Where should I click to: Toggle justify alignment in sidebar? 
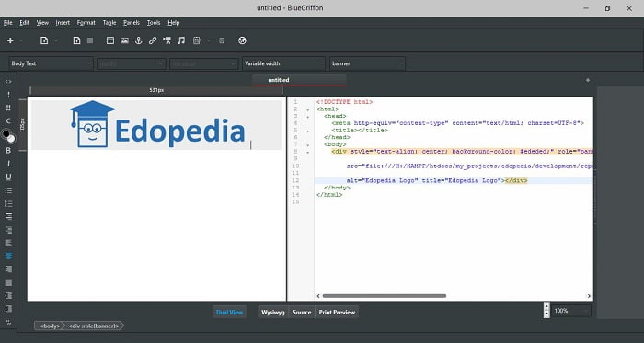click(x=8, y=282)
